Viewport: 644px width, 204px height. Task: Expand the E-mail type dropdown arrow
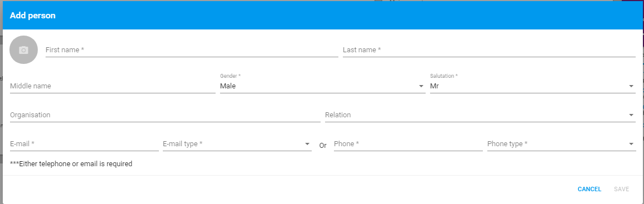point(307,144)
